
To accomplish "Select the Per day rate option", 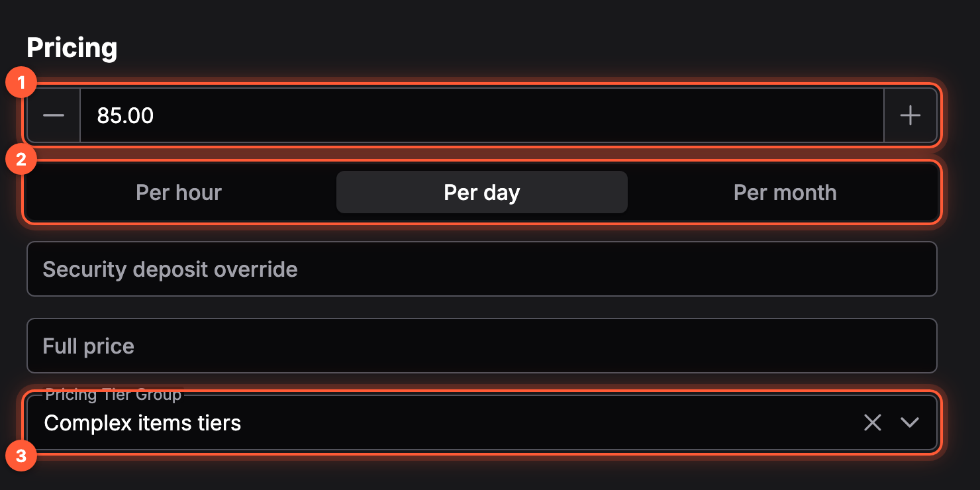I will (482, 193).
